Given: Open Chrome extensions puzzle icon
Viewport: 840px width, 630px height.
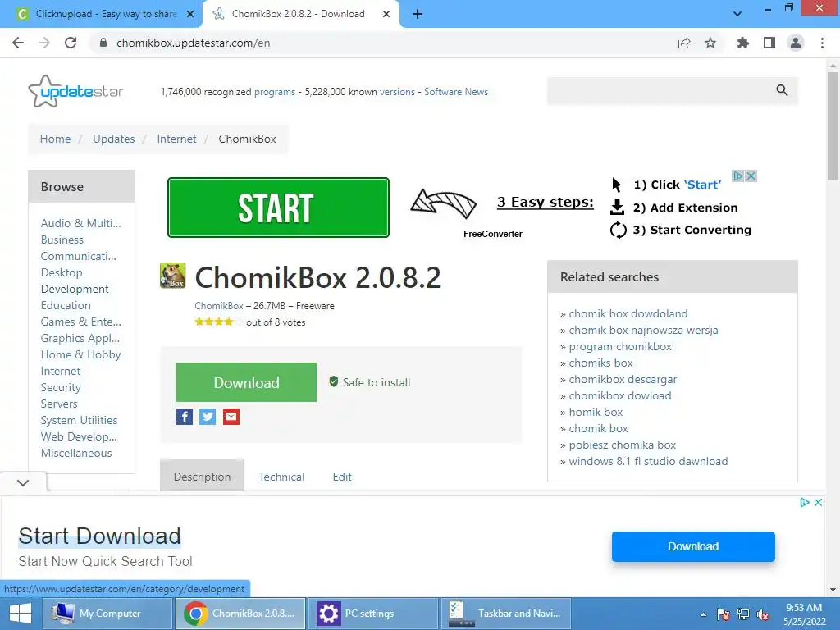Looking at the screenshot, I should [x=743, y=43].
